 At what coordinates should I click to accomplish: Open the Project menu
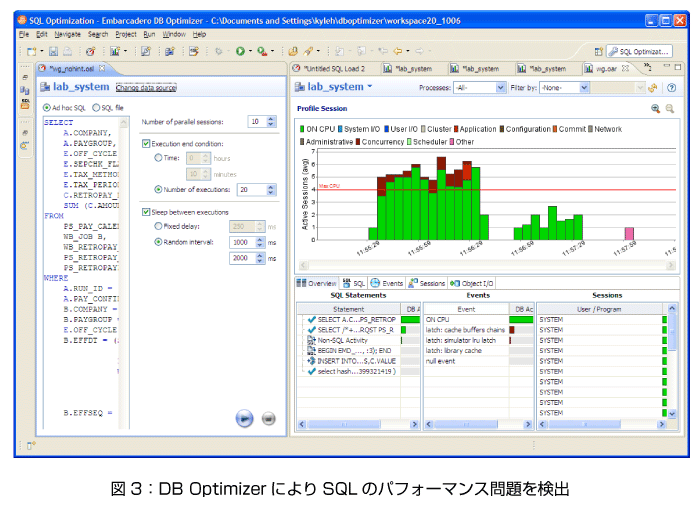tap(126, 34)
